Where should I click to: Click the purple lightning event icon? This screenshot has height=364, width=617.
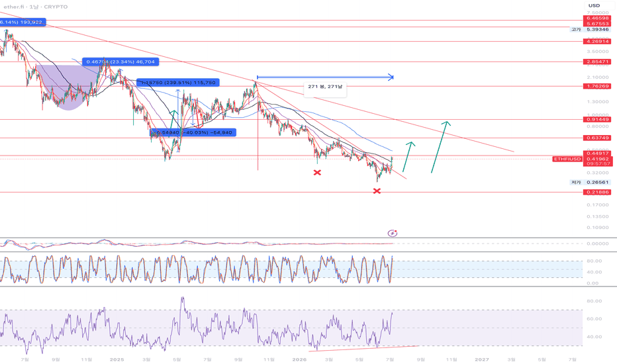coord(393,234)
